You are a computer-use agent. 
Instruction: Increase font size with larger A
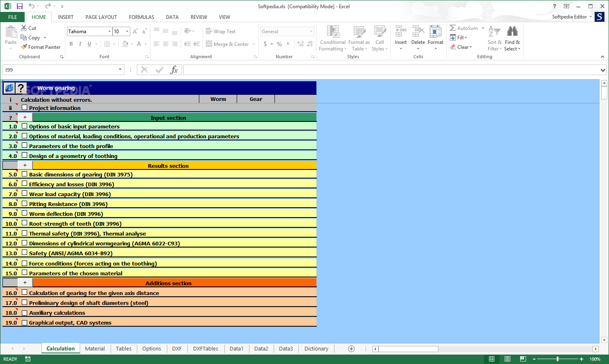point(135,32)
